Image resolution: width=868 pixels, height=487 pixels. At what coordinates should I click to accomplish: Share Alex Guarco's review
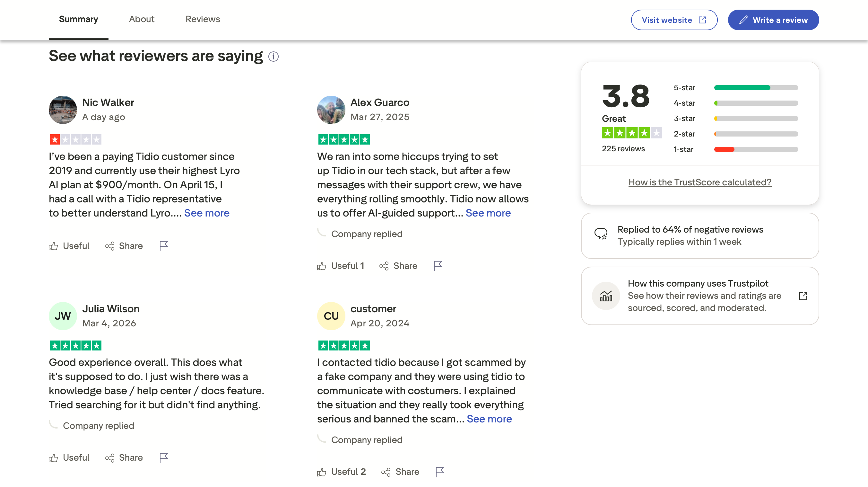398,266
